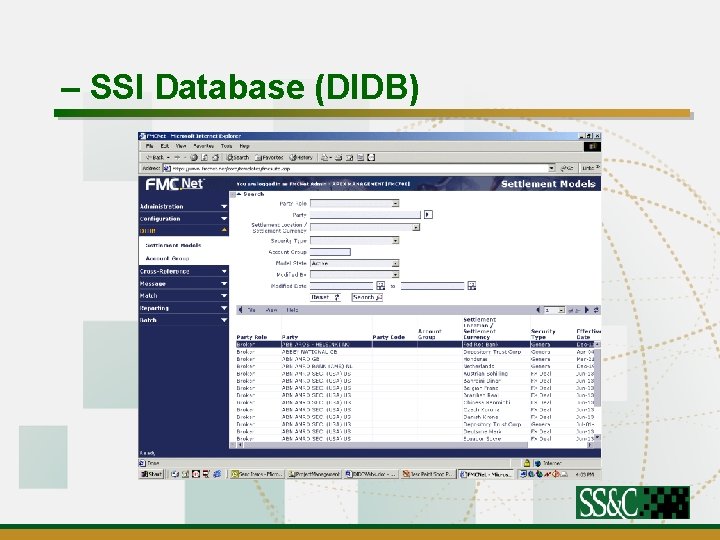
Task: Click the left arrow on the results grid bar
Action: pos(240,310)
